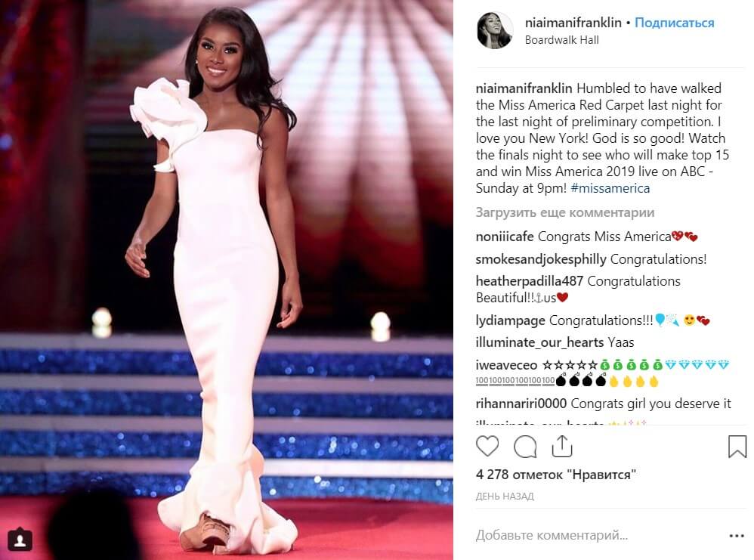This screenshot has height=560, width=754.
Task: Open the iweaveceo commenter profile
Action: [506, 365]
